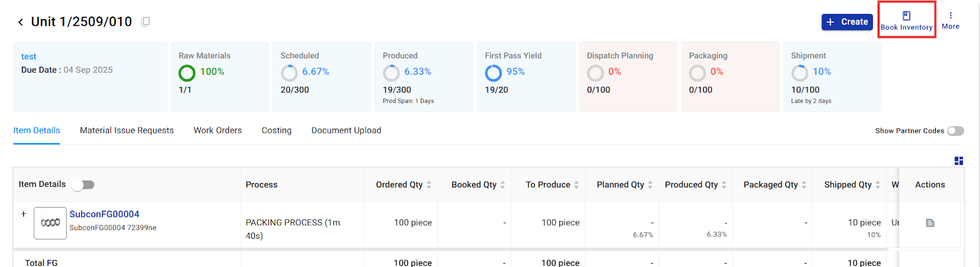Click the SubconFG00004 item thumbnail

pos(50,223)
